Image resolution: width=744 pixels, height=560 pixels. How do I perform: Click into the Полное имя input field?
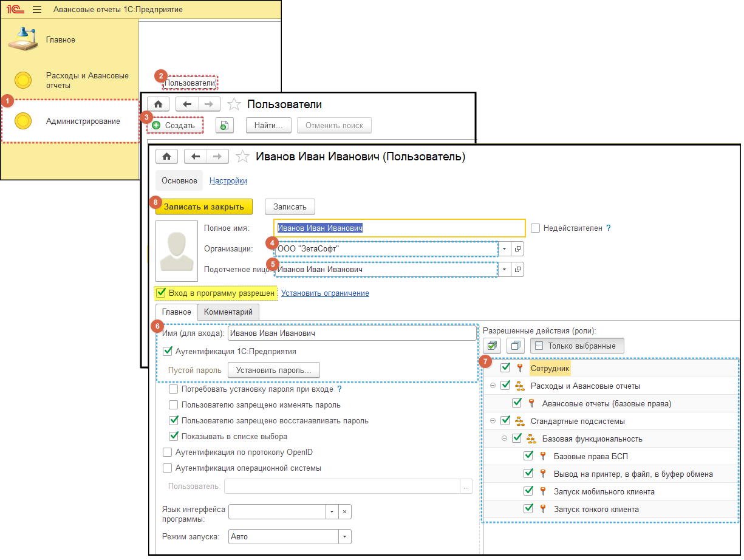(x=399, y=228)
